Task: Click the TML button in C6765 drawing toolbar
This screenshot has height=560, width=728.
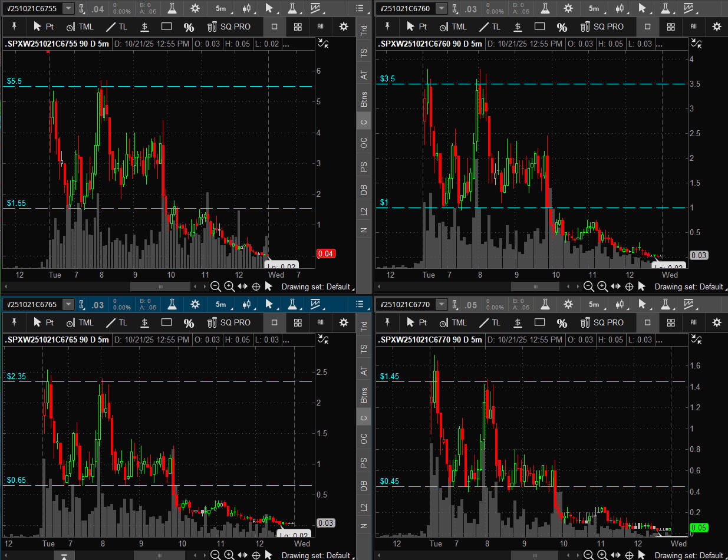Action: coord(80,322)
